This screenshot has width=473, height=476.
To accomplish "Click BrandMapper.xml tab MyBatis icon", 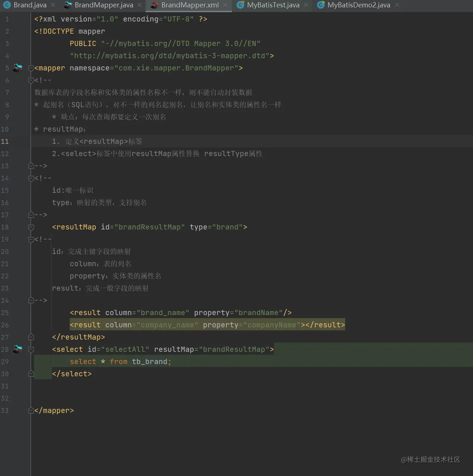I will click(x=154, y=5).
